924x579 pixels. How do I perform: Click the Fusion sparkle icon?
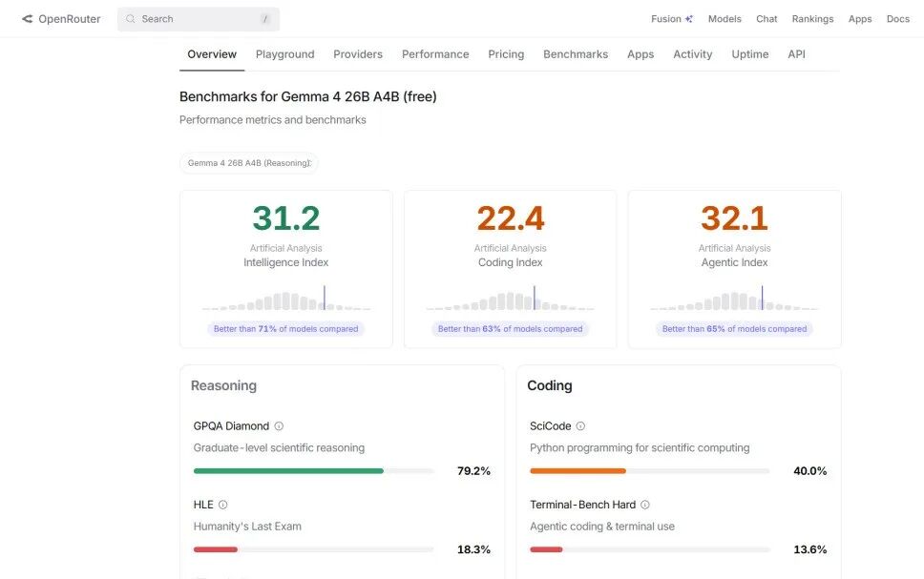tap(688, 19)
